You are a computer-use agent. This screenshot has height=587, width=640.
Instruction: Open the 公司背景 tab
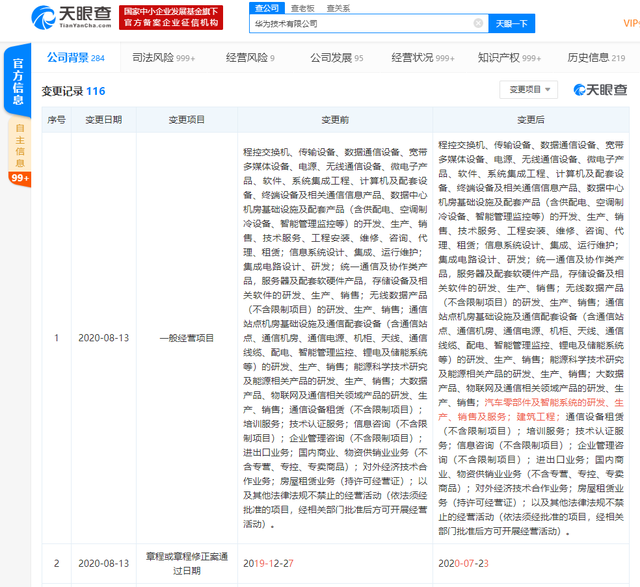pyautogui.click(x=75, y=58)
